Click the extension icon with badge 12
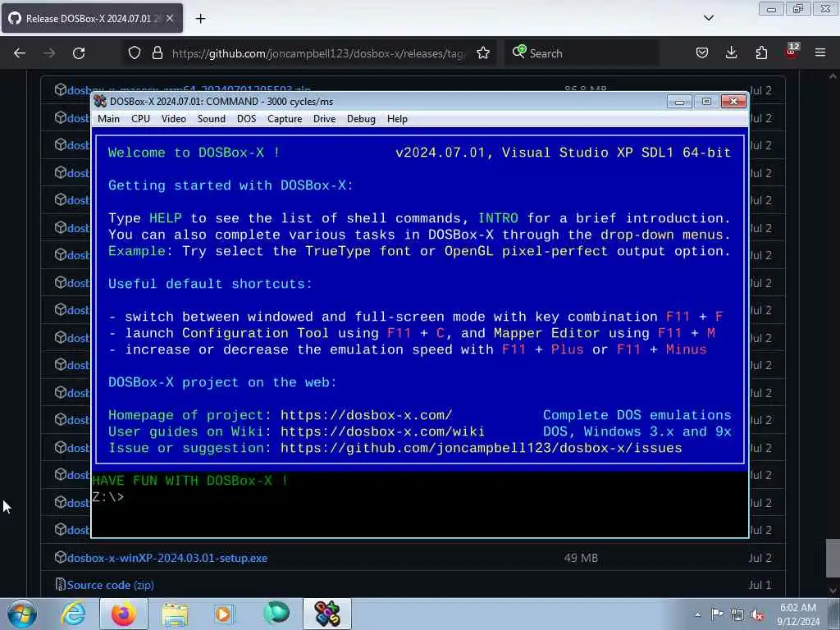The image size is (840, 630). tap(792, 52)
